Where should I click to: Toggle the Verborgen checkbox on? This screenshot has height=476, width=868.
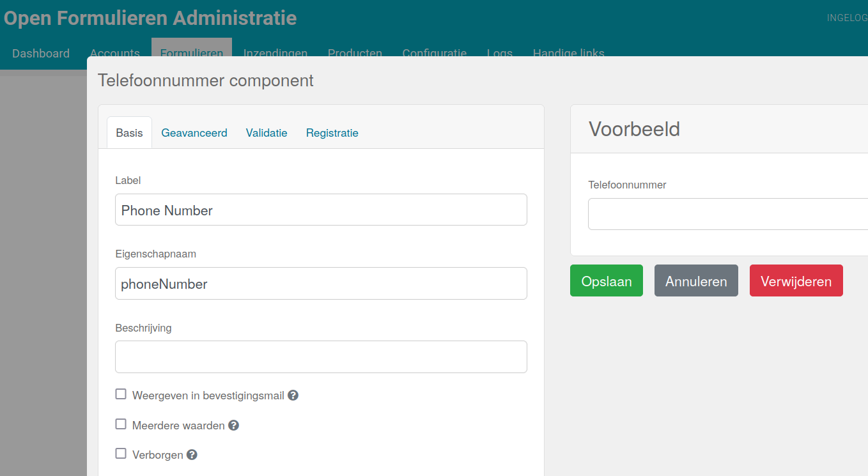(x=121, y=453)
